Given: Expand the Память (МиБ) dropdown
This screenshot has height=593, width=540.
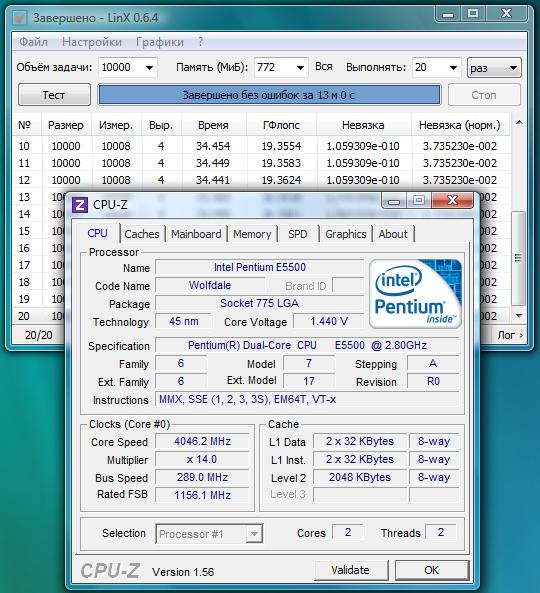Looking at the screenshot, I should point(300,68).
